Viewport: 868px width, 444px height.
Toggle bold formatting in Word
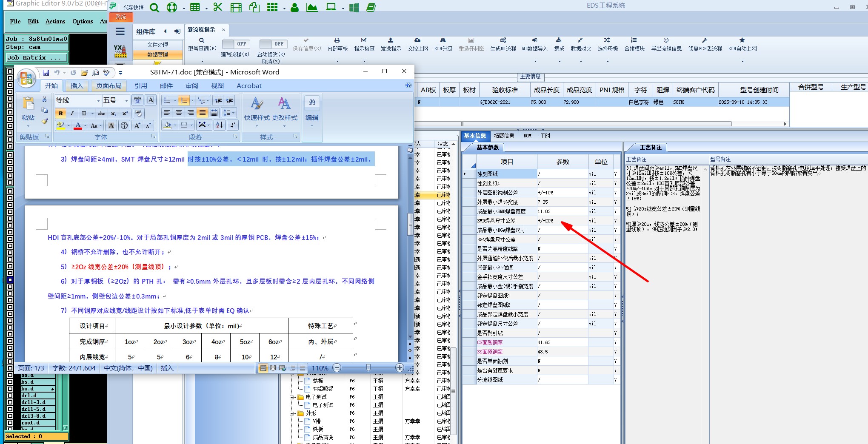(60, 114)
